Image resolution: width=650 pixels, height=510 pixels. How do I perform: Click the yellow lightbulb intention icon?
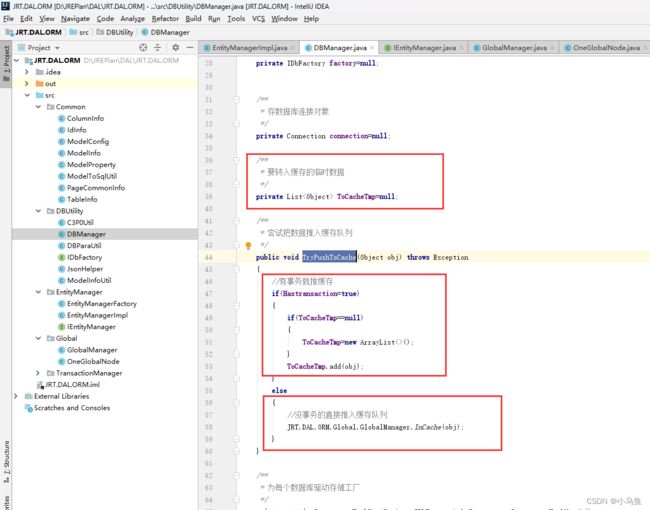point(247,244)
